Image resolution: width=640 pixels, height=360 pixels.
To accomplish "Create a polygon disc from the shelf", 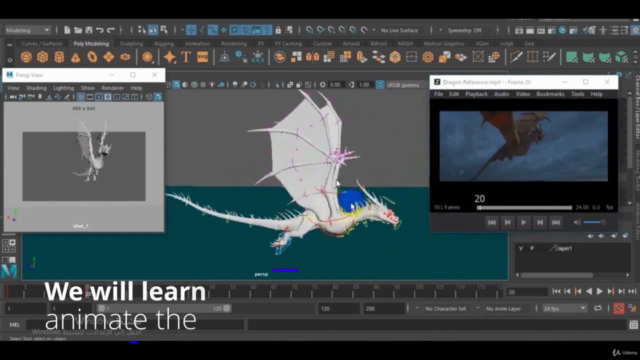I will pyautogui.click(x=125, y=57).
